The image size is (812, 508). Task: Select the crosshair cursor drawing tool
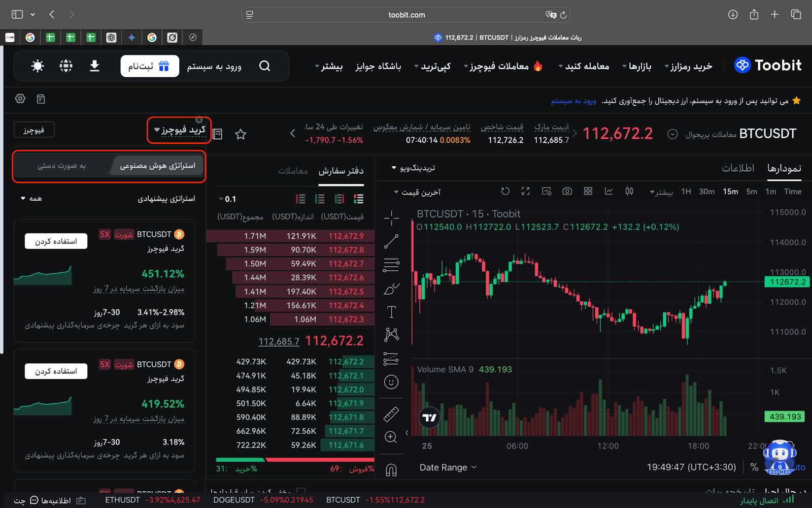391,218
